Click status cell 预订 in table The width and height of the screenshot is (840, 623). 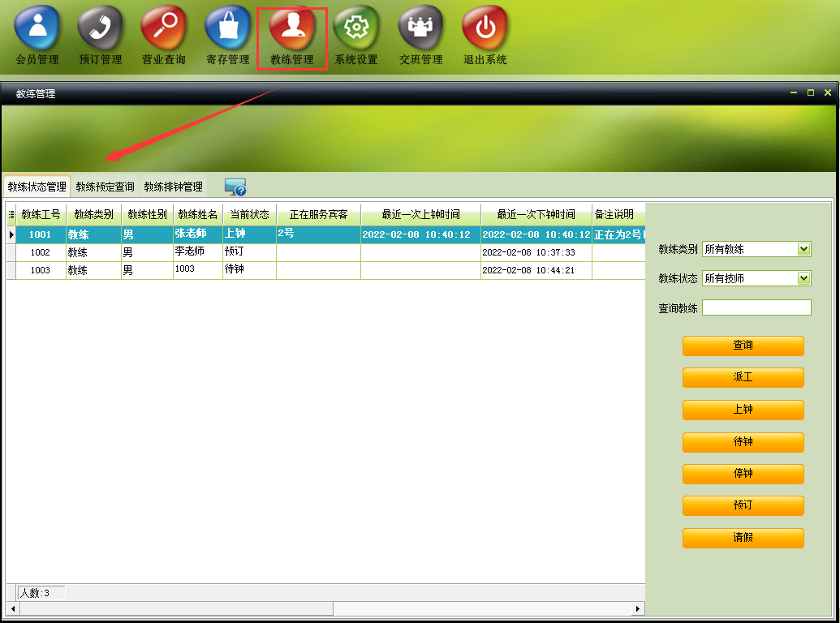pyautogui.click(x=250, y=252)
